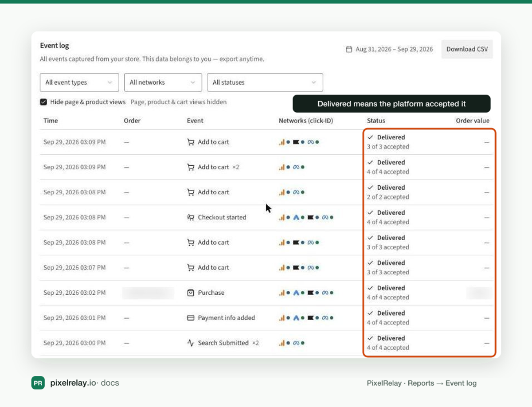Click the Checkout started event text
The width and height of the screenshot is (532, 407).
(222, 217)
